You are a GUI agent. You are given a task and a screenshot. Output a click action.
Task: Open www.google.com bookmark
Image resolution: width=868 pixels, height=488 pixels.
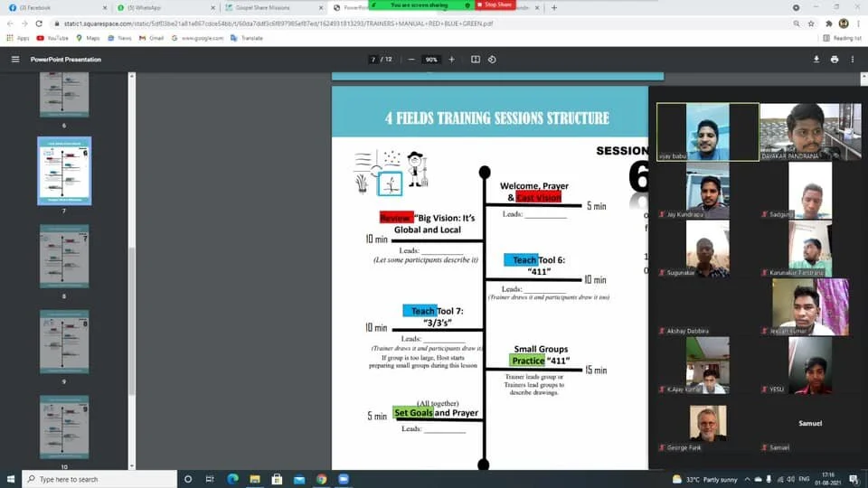(197, 38)
